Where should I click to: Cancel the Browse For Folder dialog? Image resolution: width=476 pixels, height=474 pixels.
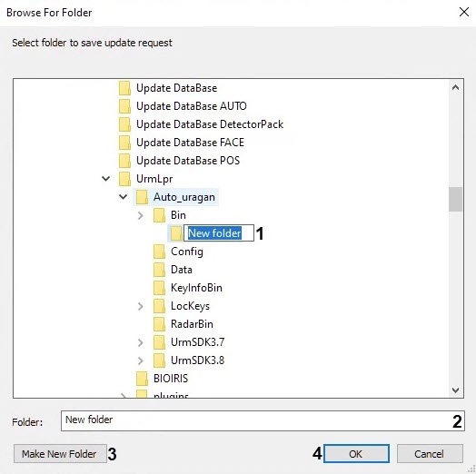coord(430,454)
